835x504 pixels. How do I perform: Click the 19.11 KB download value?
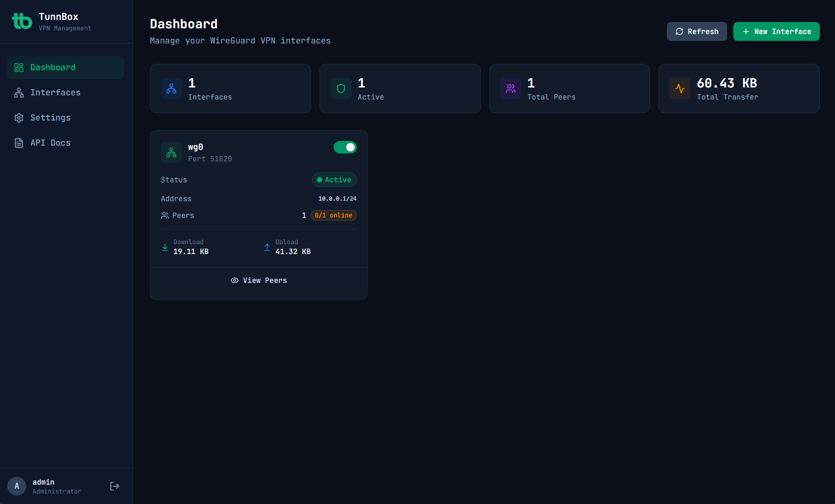coord(191,251)
